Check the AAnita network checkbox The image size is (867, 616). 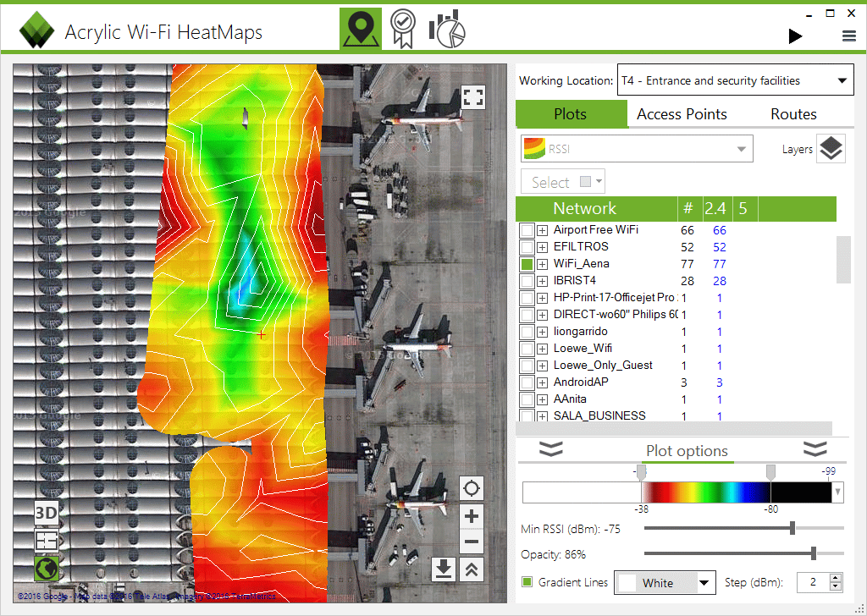pos(527,399)
